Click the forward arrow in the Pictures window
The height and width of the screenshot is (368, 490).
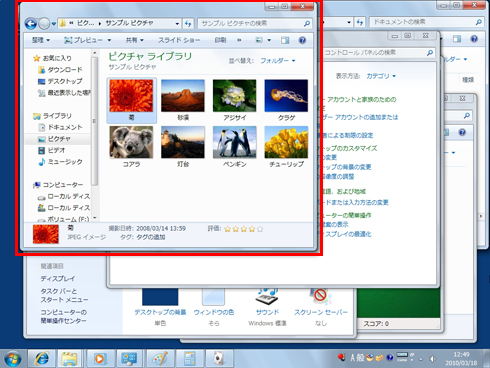pyautogui.click(x=44, y=24)
